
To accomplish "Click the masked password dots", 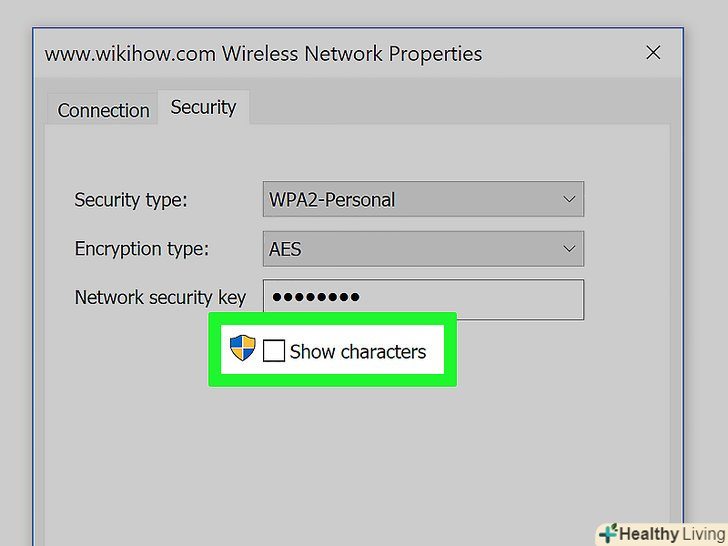I will click(x=315, y=298).
